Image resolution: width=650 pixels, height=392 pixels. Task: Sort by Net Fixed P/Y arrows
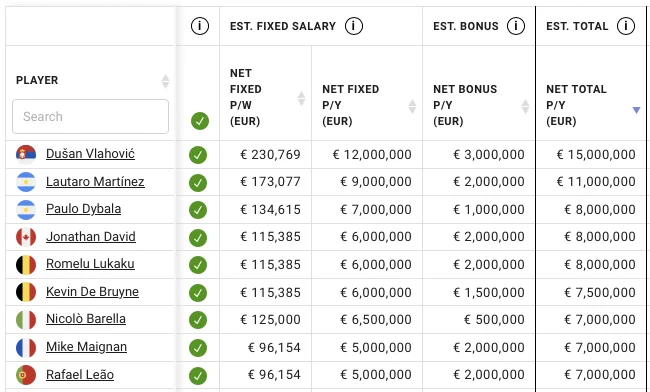tap(412, 106)
